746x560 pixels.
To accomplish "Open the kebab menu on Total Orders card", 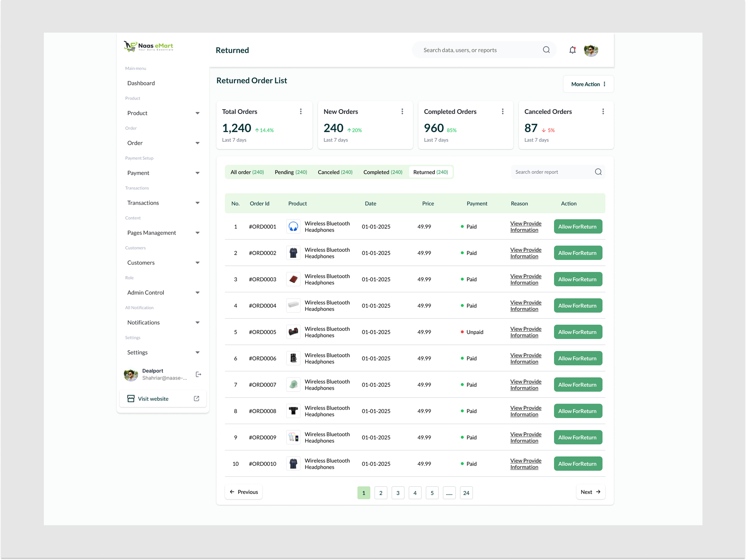I will 301,111.
